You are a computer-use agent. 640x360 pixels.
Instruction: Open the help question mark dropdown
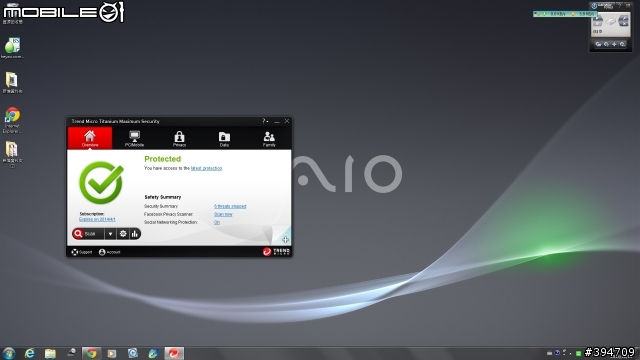tap(265, 121)
